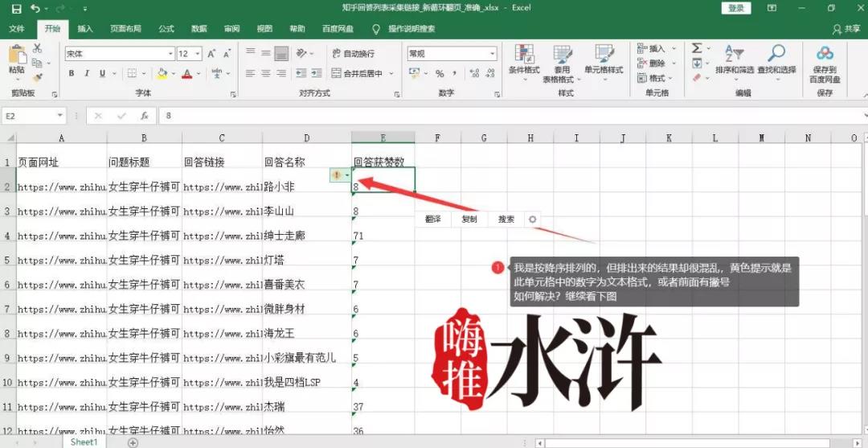Switch to the Data 数据 tab
This screenshot has width=868, height=448.
pos(199,29)
